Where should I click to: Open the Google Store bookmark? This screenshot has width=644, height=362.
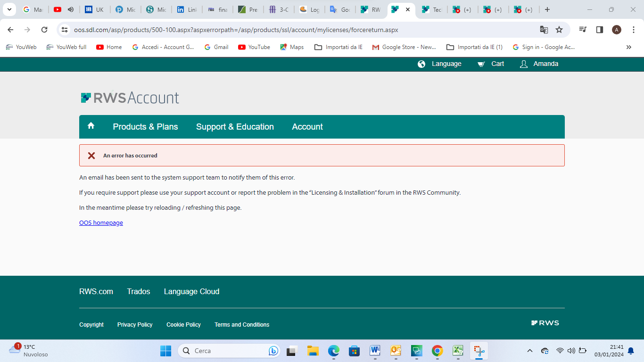coord(404,47)
